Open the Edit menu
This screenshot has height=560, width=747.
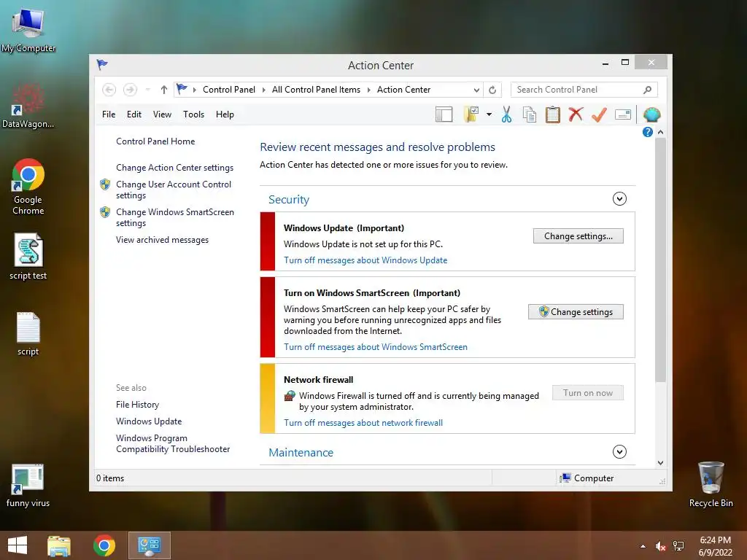134,114
